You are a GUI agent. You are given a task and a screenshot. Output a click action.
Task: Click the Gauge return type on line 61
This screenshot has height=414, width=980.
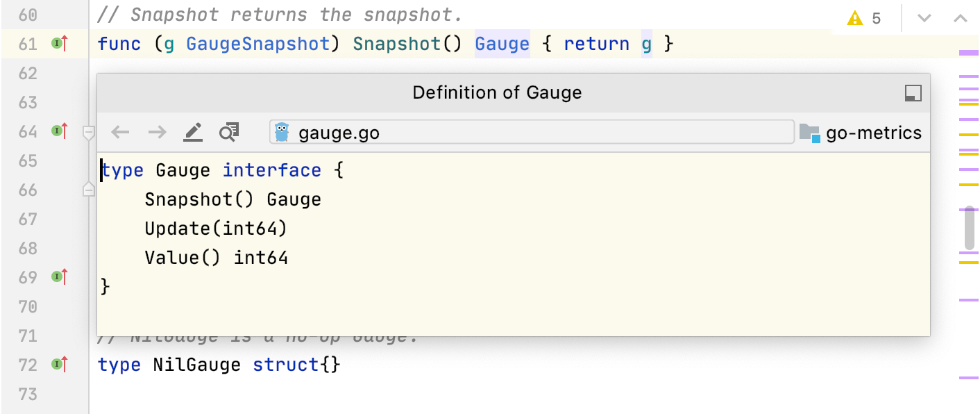(x=502, y=44)
